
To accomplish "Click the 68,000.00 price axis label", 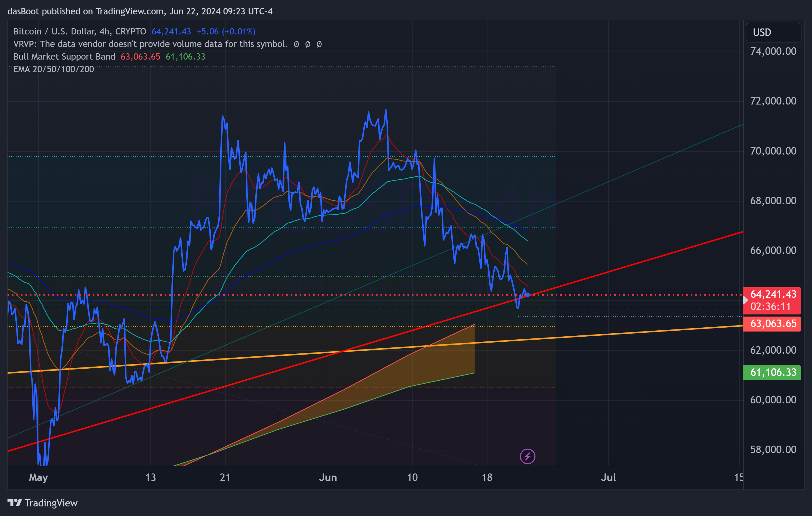I will coord(773,201).
